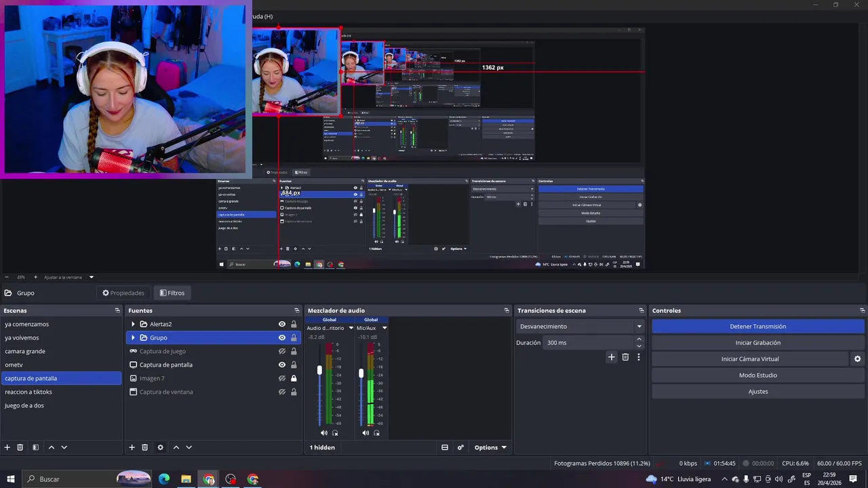The image size is (868, 488).
Task: Open transition properties three-dot menu
Action: tap(638, 357)
